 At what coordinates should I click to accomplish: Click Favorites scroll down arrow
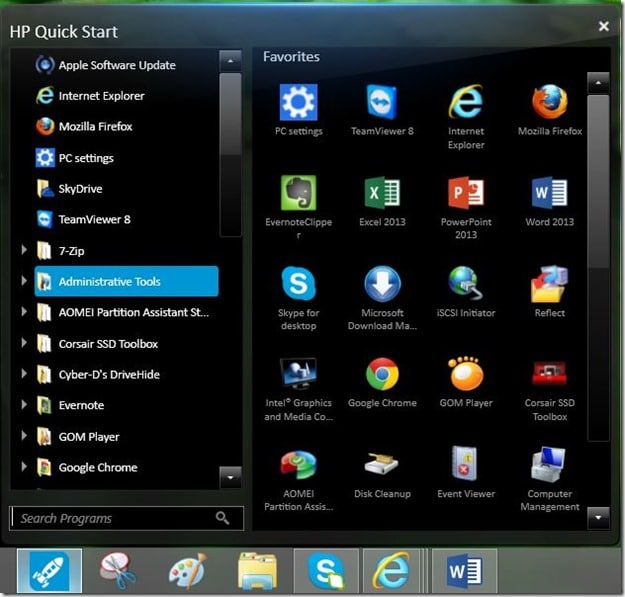[x=598, y=518]
